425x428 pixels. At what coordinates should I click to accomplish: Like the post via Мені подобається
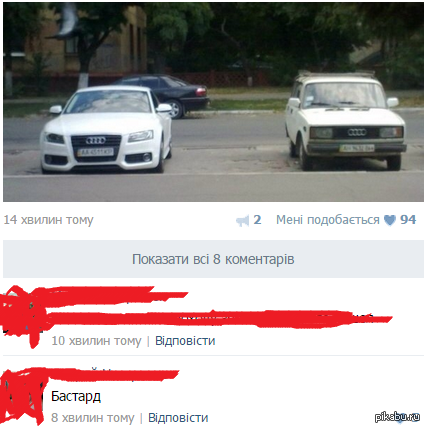(328, 220)
